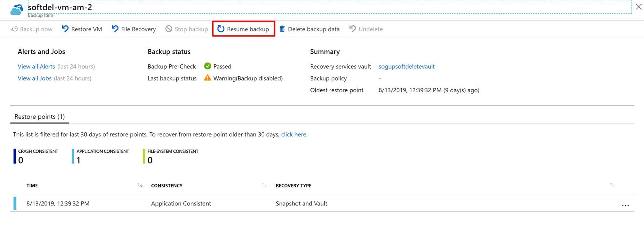Select the 8/13/2019 restore point row
This screenshot has height=229, width=644.
pyautogui.click(x=58, y=203)
